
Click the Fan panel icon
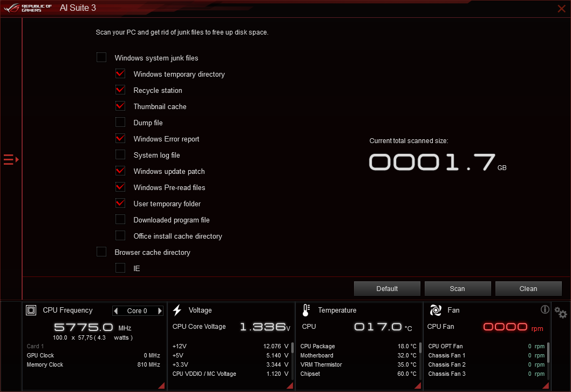[x=435, y=310]
